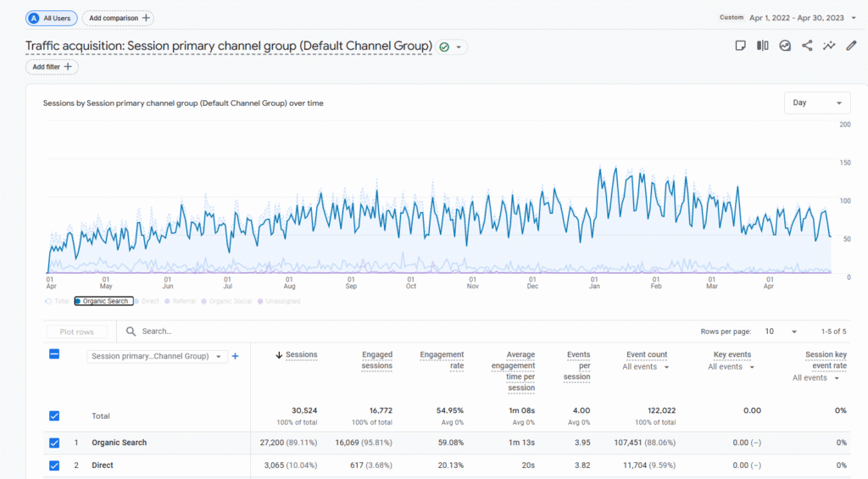Click total event count 122,022
This screenshot has height=479, width=868.
(x=661, y=410)
